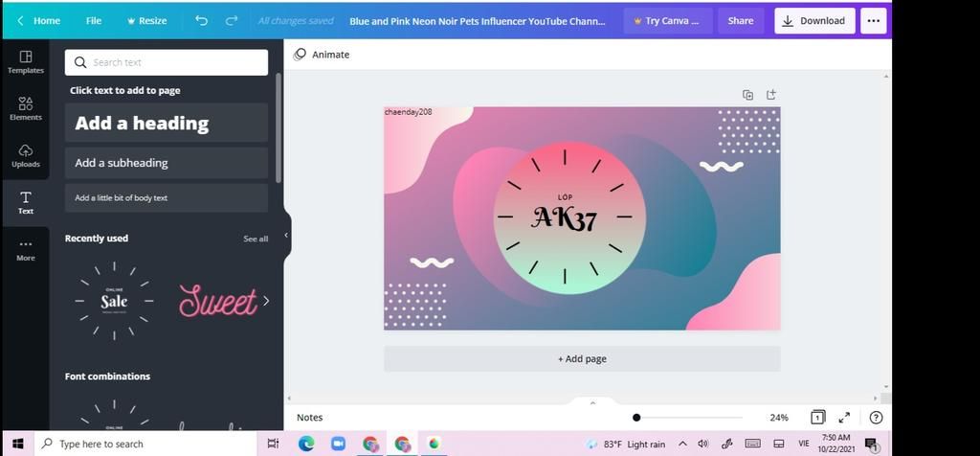Screen dimensions: 980x456
Task: Open the File menu
Action: 94,21
